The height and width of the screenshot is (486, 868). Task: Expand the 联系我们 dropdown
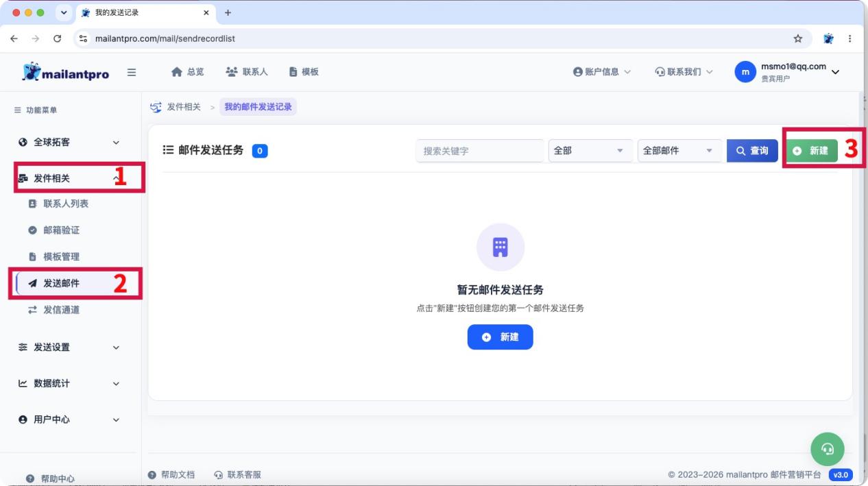pos(684,72)
